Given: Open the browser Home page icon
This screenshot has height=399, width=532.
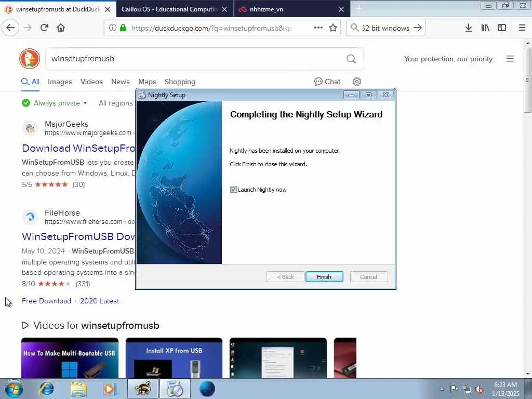Looking at the screenshot, I should (x=61, y=28).
